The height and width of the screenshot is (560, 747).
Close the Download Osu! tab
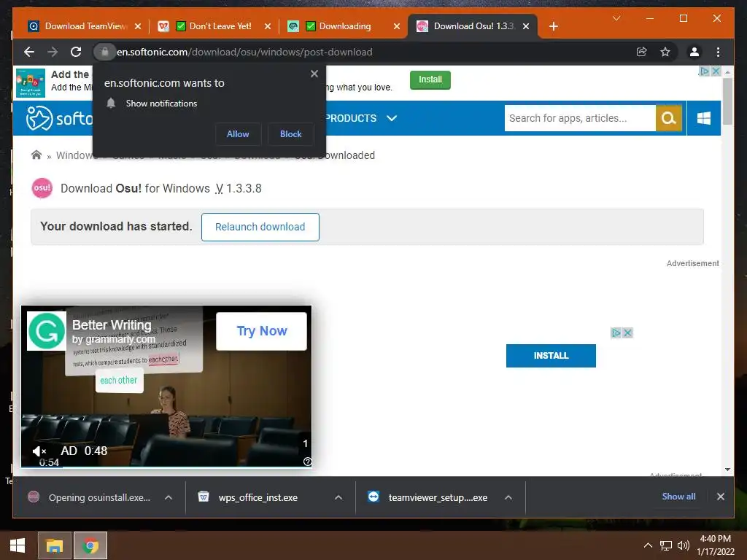point(526,26)
